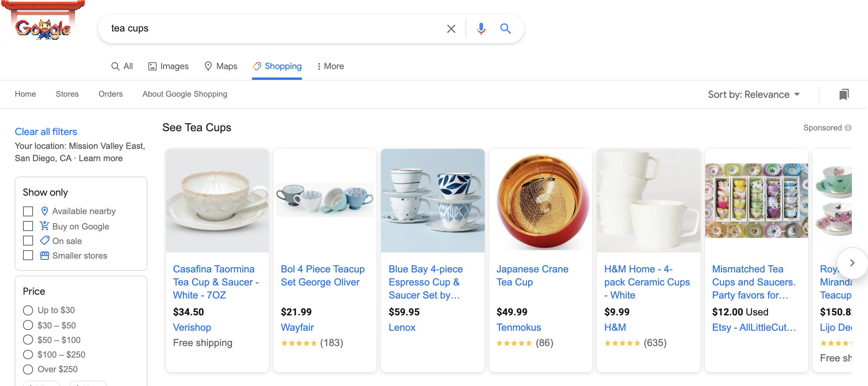
Task: Open the More search options menu
Action: coord(330,66)
